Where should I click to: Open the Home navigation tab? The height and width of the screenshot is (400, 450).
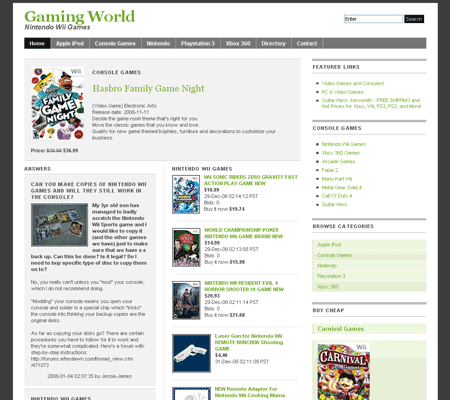37,43
